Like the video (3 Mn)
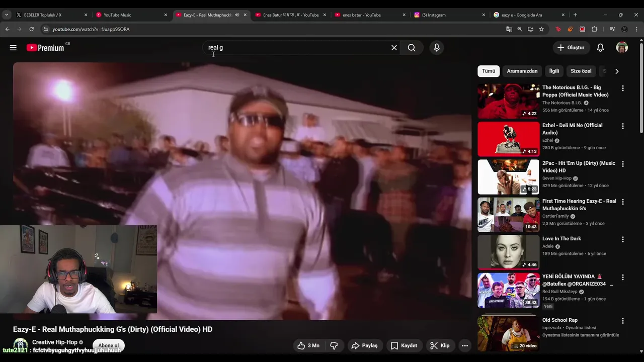Viewport: 644px width, 362px height. (308, 345)
